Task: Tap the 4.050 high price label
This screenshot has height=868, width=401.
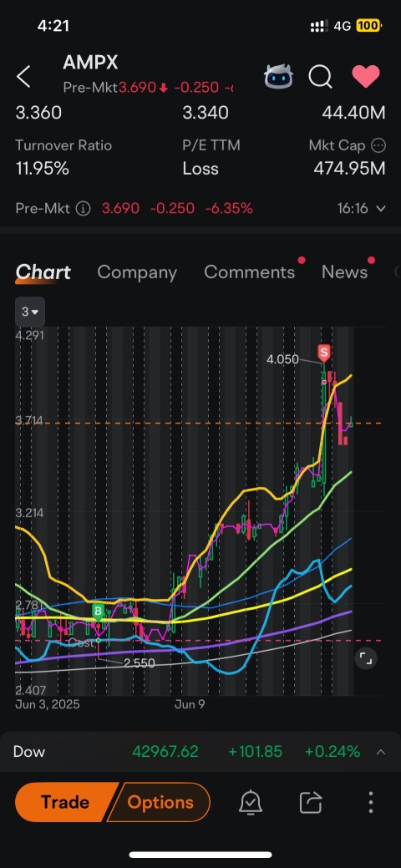Action: coord(282,359)
